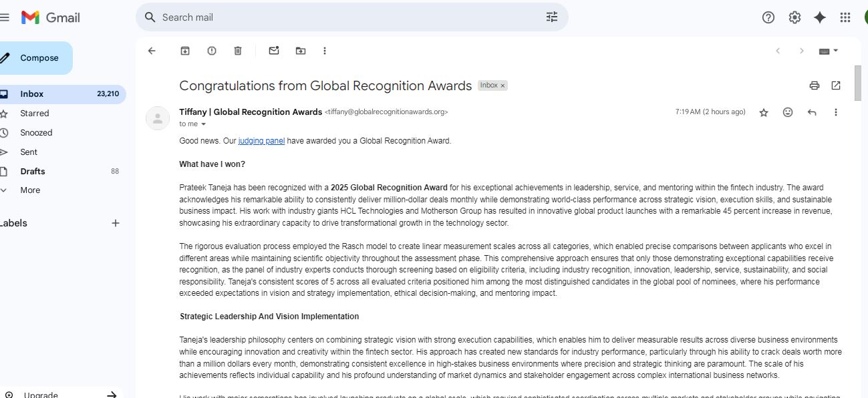The height and width of the screenshot is (398, 868).
Task: Open the input tools dropdown arrow
Action: click(x=835, y=50)
